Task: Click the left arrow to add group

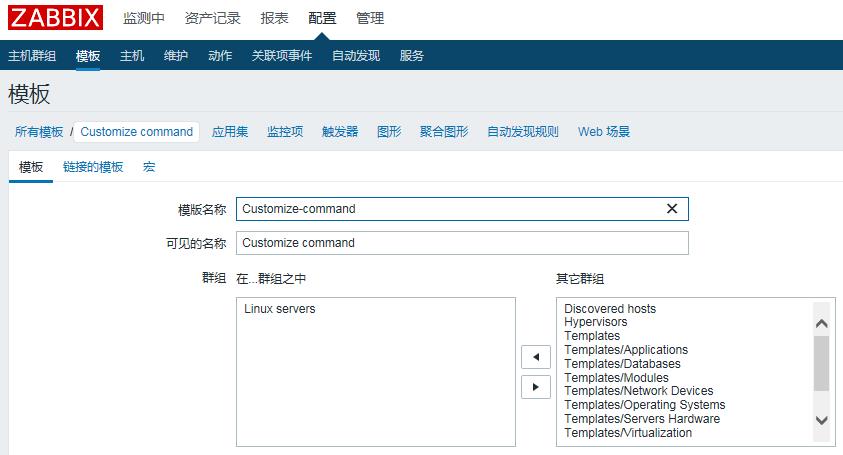Action: click(536, 357)
